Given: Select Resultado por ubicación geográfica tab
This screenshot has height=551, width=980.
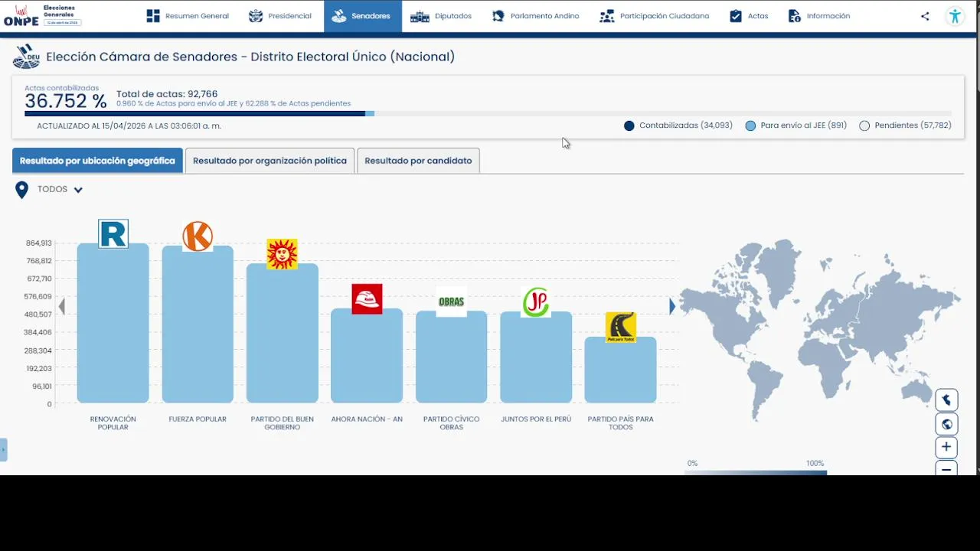Looking at the screenshot, I should pos(97,161).
